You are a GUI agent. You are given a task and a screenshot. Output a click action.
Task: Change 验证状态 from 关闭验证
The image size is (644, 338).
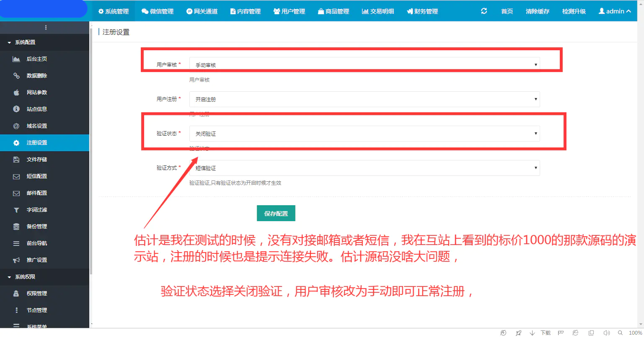(x=364, y=133)
